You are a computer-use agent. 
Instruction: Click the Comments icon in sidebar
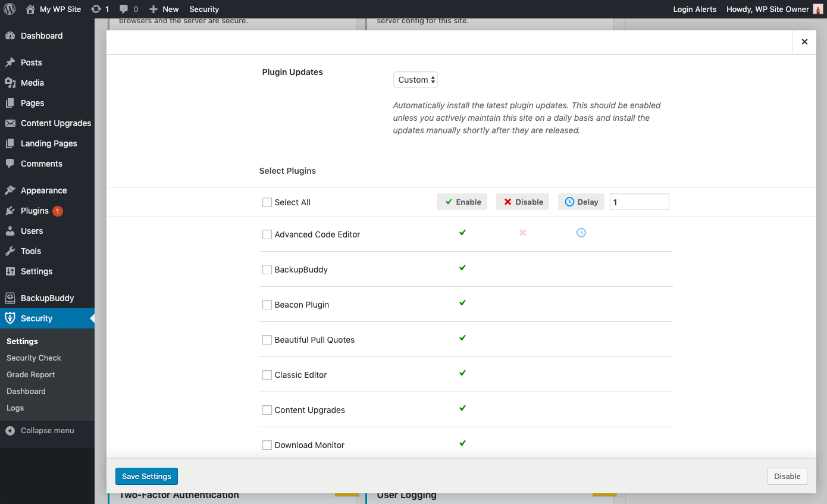10,164
